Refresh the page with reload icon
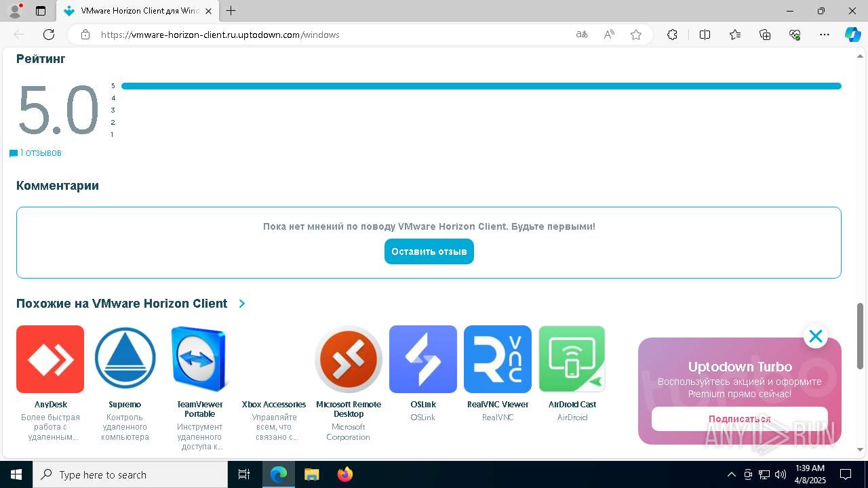 pos(49,35)
